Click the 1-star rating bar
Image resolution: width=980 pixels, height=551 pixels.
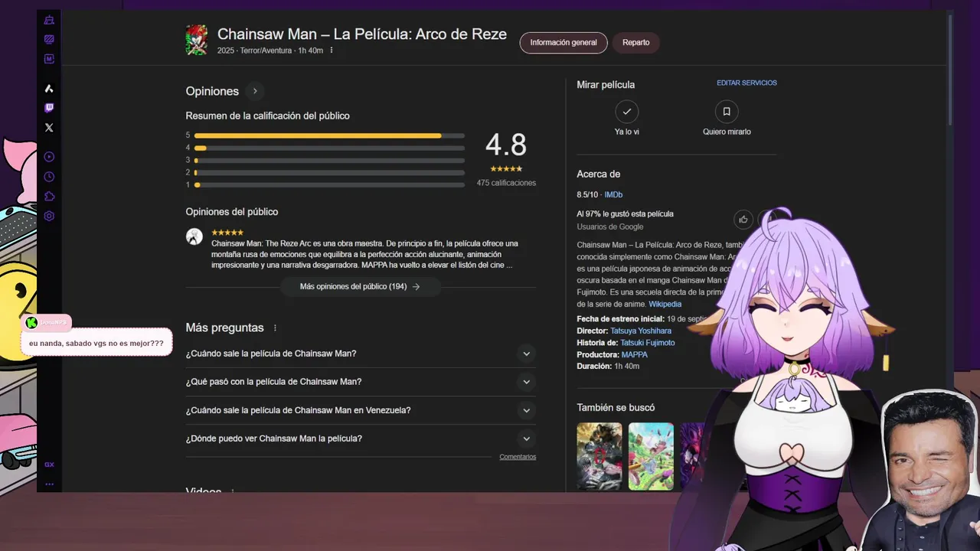[329, 184]
